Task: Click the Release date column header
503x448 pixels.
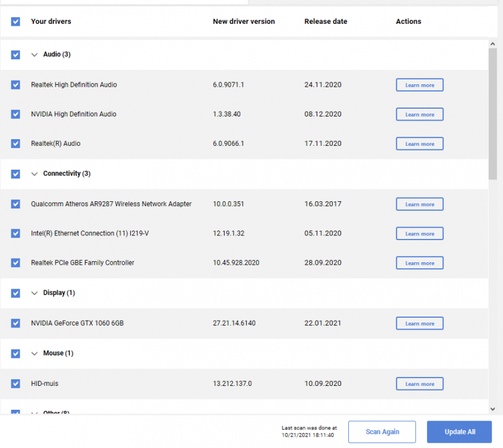Action: click(x=326, y=22)
